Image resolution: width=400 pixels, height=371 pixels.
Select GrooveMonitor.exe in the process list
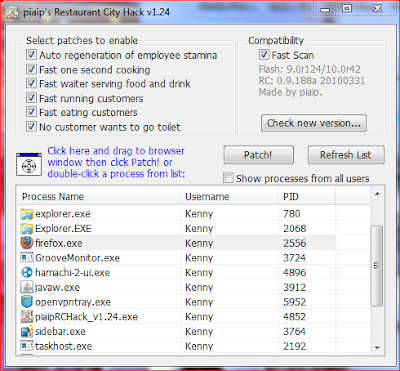pyautogui.click(x=77, y=258)
